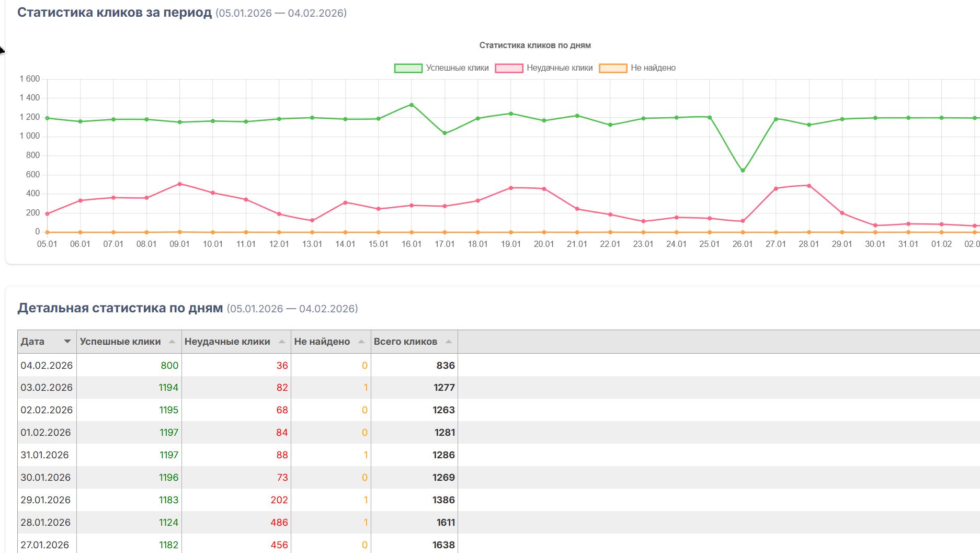Screen dimensions: 980x553
Task: Click sort arrow icon beside Не найдено header
Action: pyautogui.click(x=361, y=342)
